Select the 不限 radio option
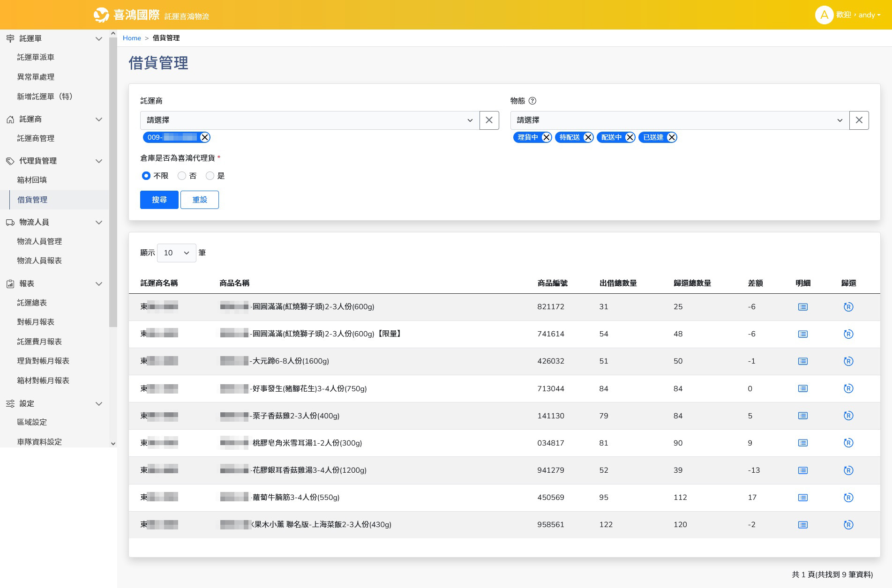The width and height of the screenshot is (892, 588). [x=146, y=176]
